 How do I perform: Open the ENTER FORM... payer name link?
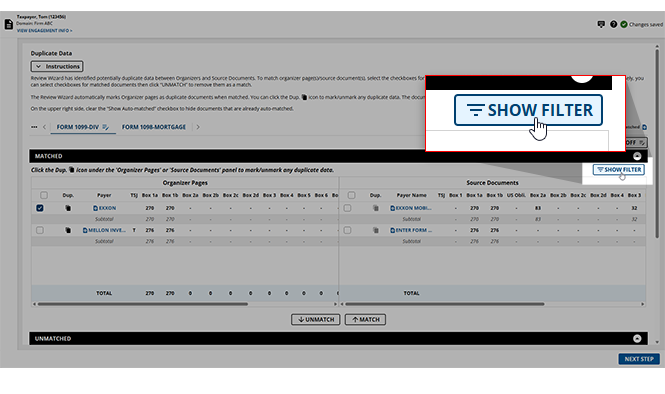tap(414, 230)
